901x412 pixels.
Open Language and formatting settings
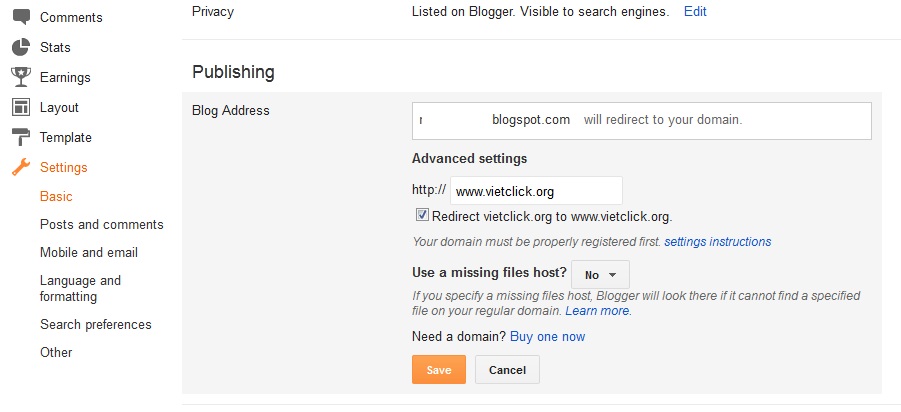pyautogui.click(x=80, y=289)
